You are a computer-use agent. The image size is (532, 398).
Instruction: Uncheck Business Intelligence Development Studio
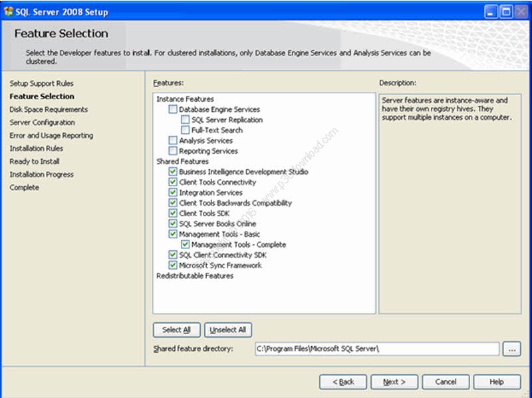tap(173, 172)
